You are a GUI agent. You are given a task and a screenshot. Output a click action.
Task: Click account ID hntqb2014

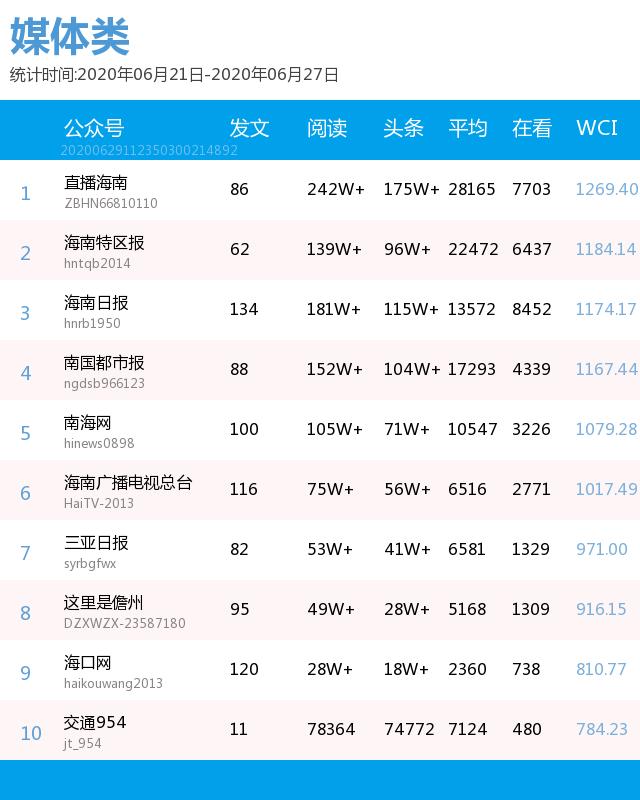pos(97,264)
